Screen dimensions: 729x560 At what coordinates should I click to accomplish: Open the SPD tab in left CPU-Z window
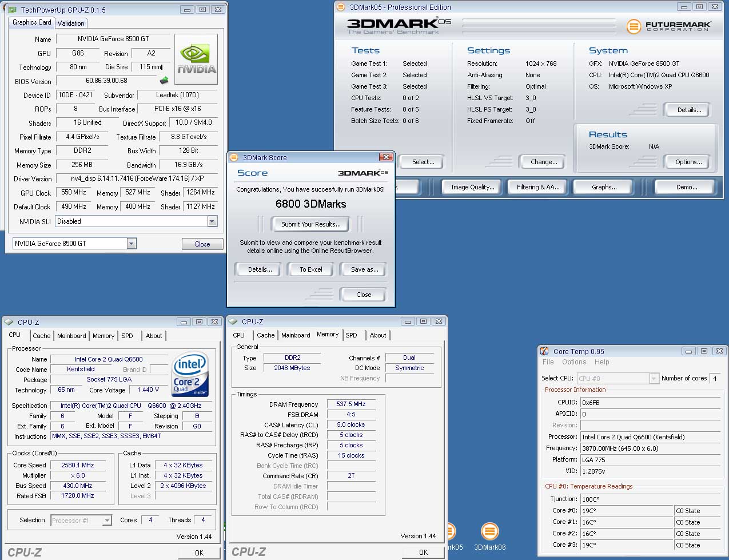tap(128, 336)
